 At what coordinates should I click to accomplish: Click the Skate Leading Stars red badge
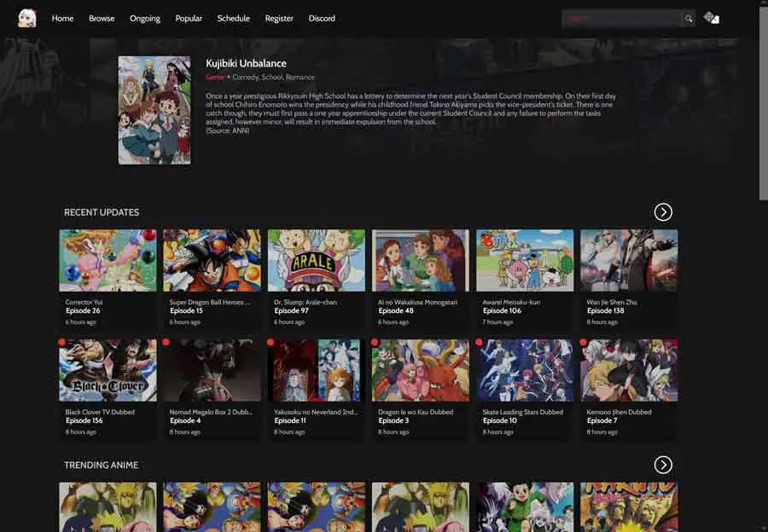tap(479, 342)
